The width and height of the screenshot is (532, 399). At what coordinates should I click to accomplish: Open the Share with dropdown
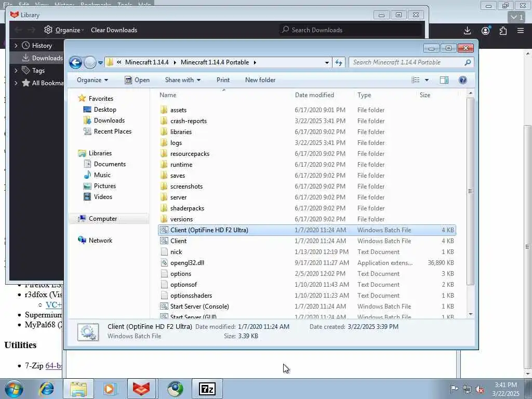coord(182,80)
